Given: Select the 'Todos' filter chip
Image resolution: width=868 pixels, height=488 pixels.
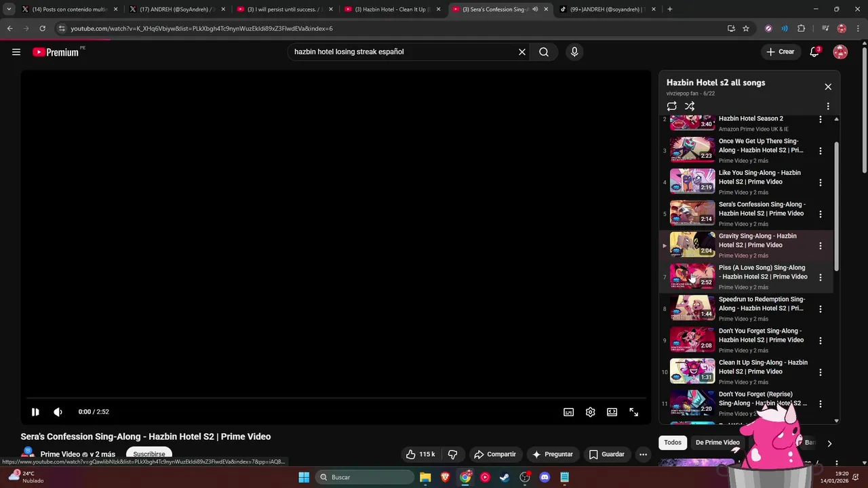Looking at the screenshot, I should [x=673, y=443].
